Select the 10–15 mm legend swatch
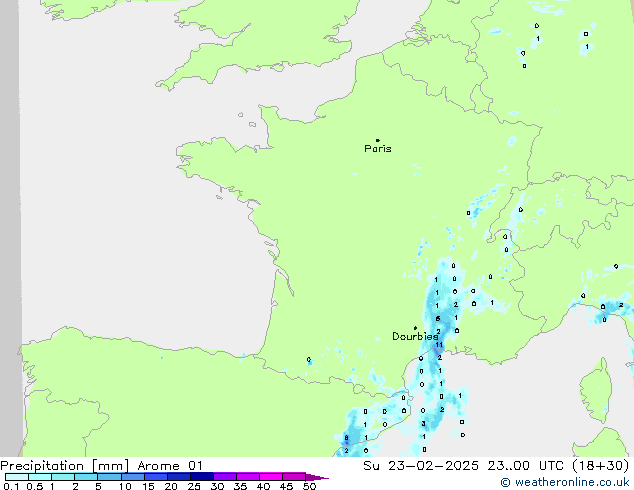Screen dimensions: 634x490 (x=132, y=477)
